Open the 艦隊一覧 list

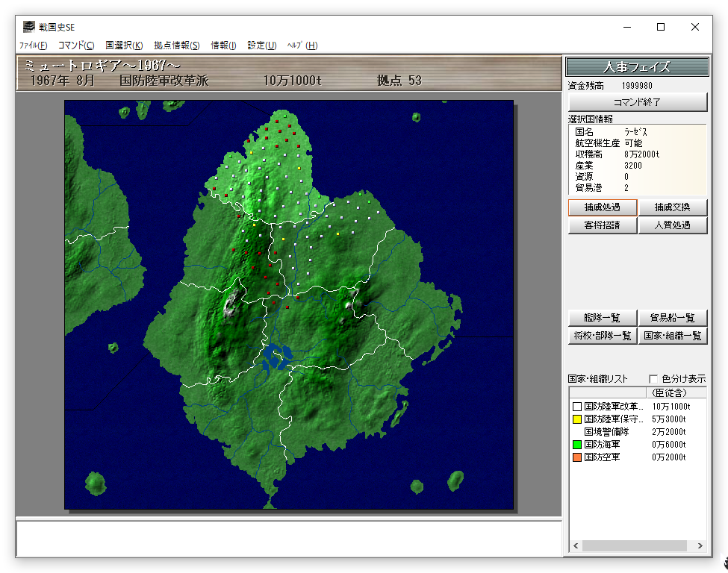602,318
